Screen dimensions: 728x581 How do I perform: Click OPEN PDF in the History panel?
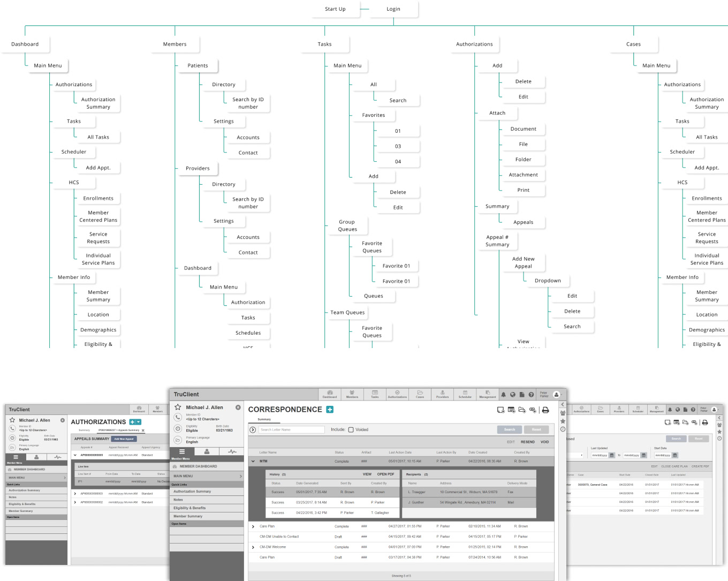385,474
